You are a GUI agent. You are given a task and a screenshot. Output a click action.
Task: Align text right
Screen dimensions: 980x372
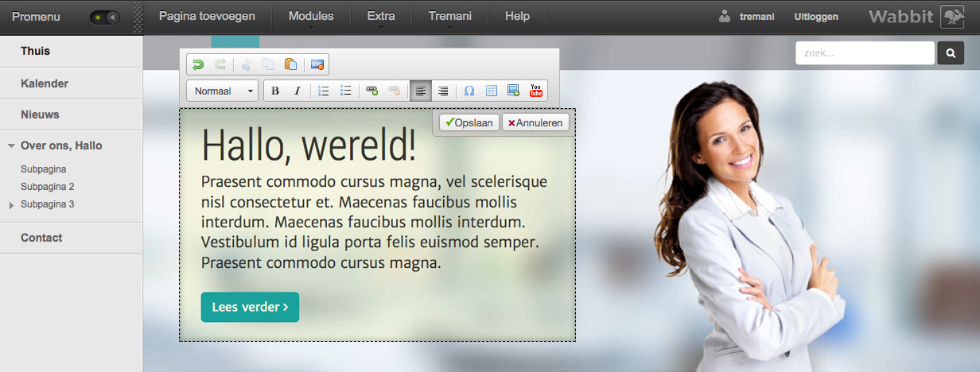coord(443,91)
